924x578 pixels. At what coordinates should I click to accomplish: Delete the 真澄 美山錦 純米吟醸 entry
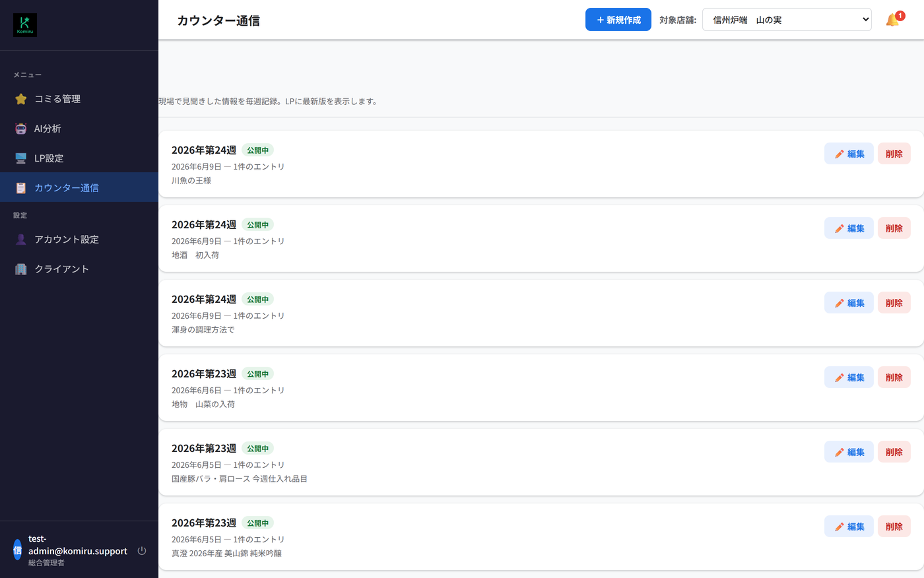coord(894,527)
